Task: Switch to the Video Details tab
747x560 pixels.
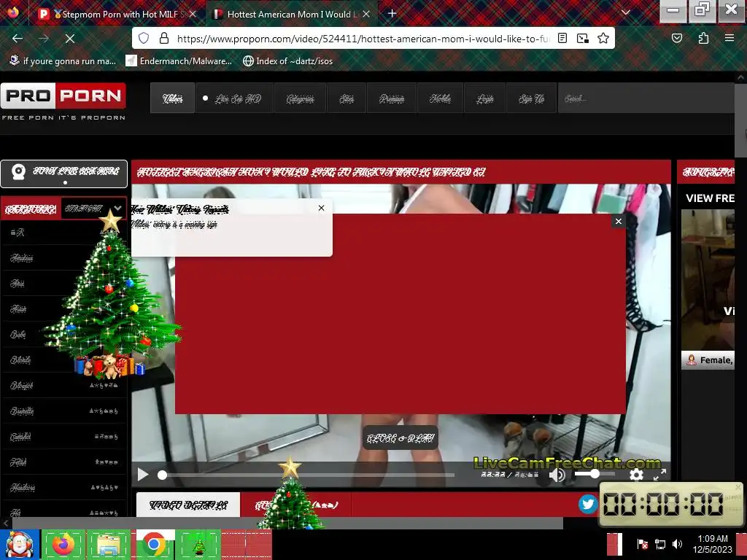Action: coord(188,505)
